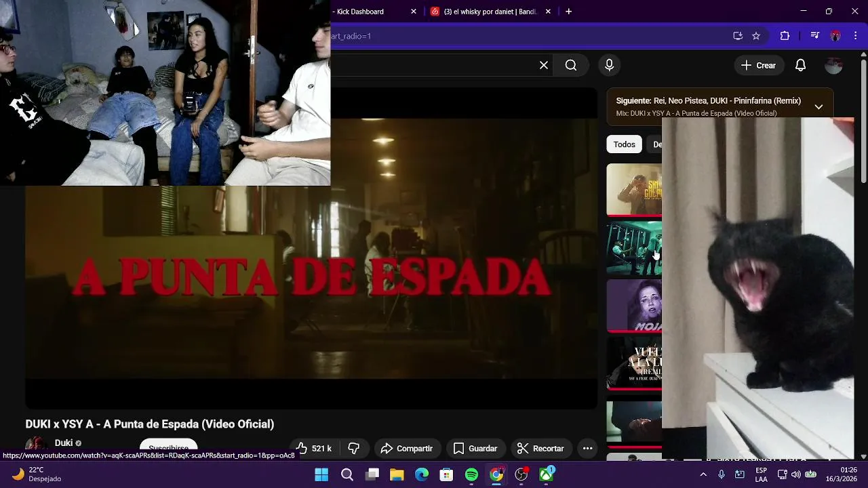Image resolution: width=868 pixels, height=488 pixels.
Task: Open Chrome three-dot menu
Action: [854, 36]
